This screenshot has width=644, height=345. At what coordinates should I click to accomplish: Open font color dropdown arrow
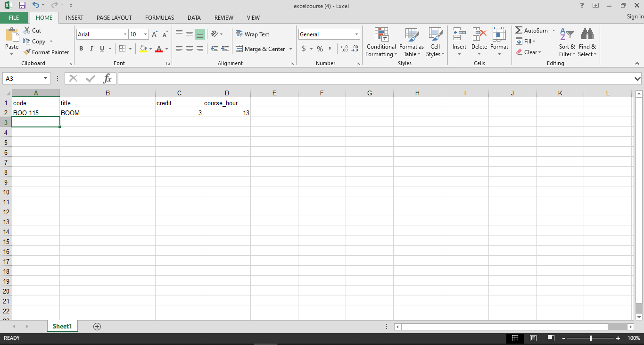click(166, 49)
